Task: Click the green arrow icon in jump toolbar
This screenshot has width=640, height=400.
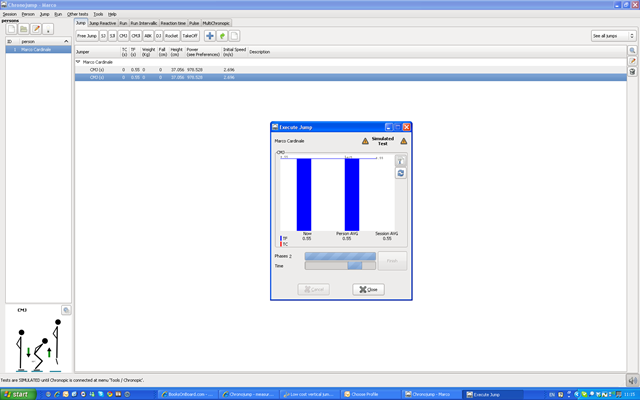Action: (x=222, y=36)
